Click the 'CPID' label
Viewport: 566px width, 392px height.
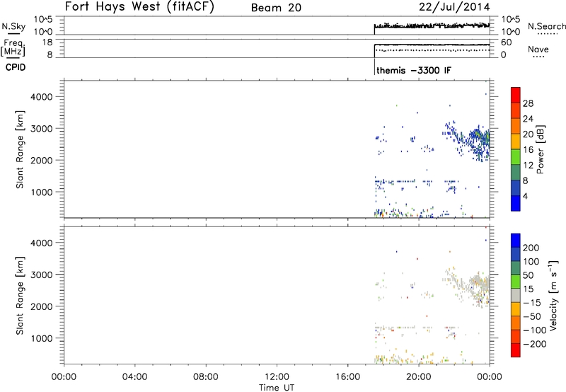coord(16,67)
